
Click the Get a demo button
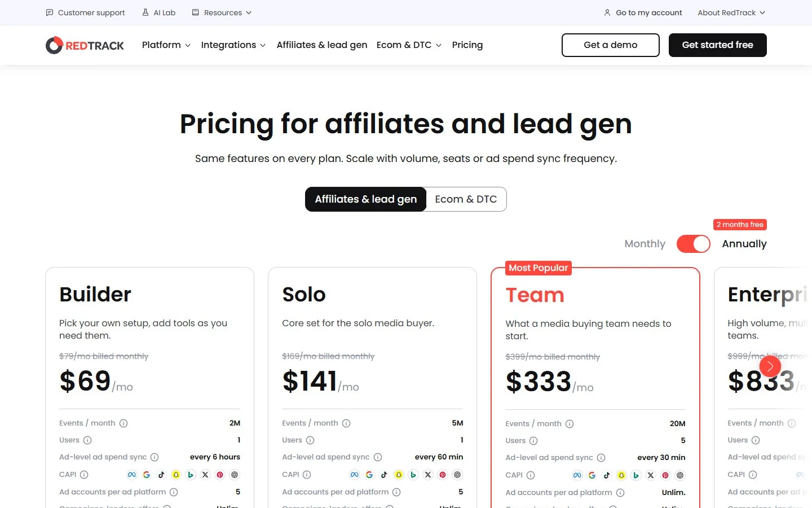point(611,45)
